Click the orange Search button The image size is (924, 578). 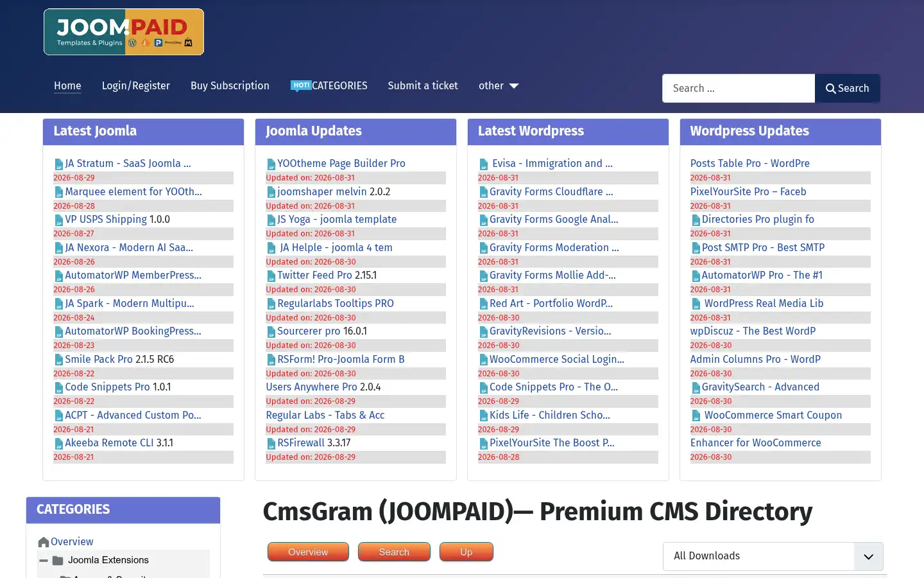(x=394, y=552)
